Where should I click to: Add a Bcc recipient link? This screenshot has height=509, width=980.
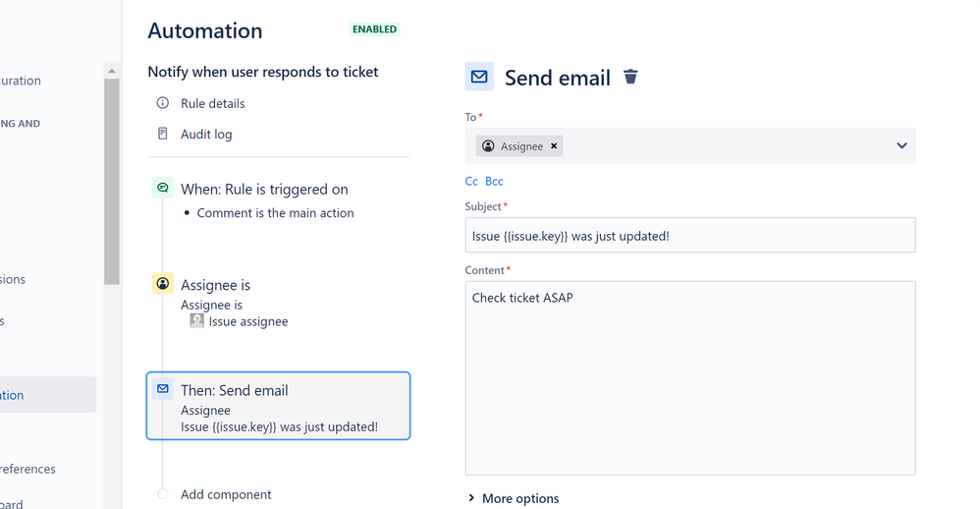[494, 182]
